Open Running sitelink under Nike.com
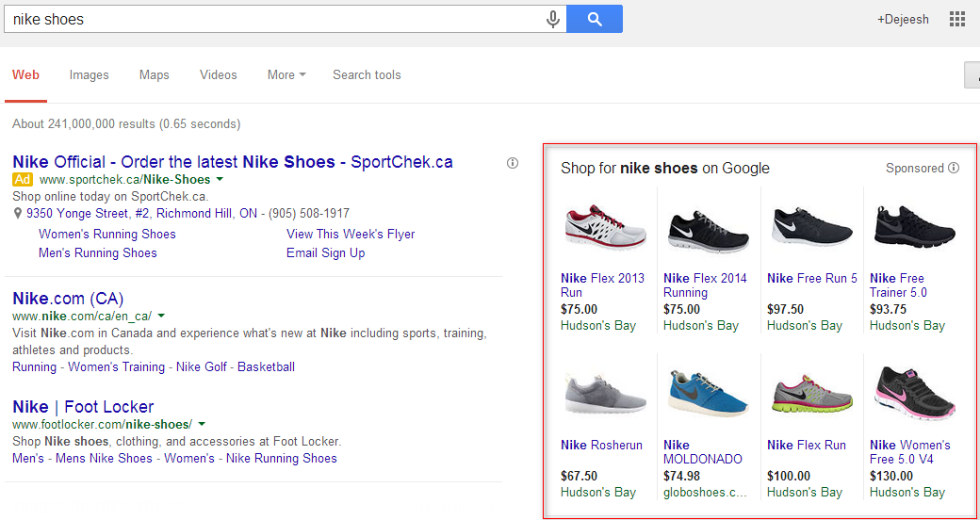Screen dimensions: 980x520 tap(34, 366)
